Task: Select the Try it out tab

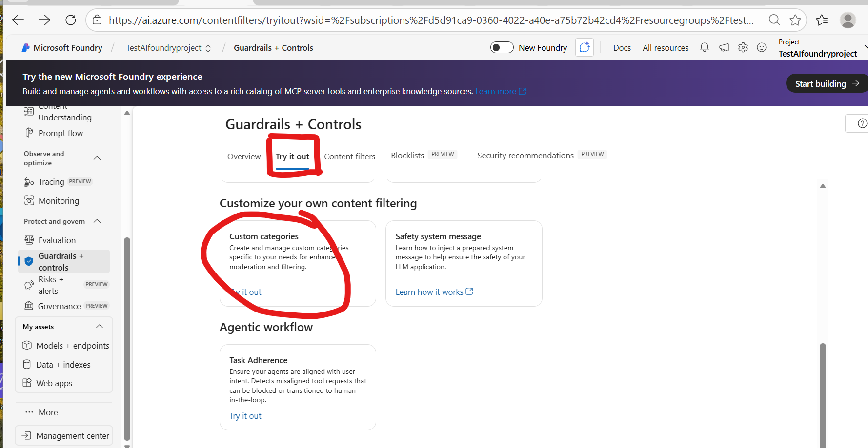Action: [292, 156]
